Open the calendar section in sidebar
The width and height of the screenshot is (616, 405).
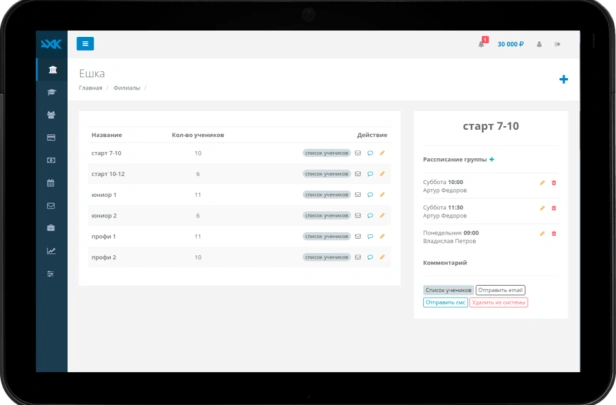pyautogui.click(x=51, y=183)
